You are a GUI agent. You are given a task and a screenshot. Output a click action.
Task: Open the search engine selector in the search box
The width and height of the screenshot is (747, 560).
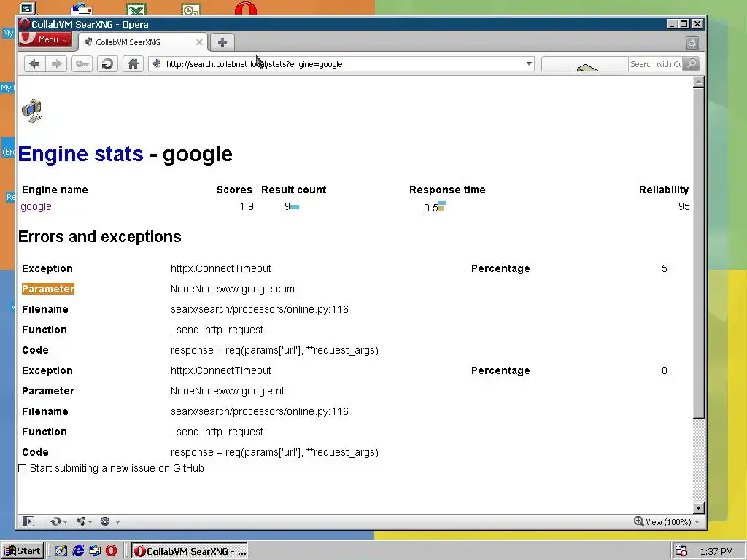pos(585,64)
